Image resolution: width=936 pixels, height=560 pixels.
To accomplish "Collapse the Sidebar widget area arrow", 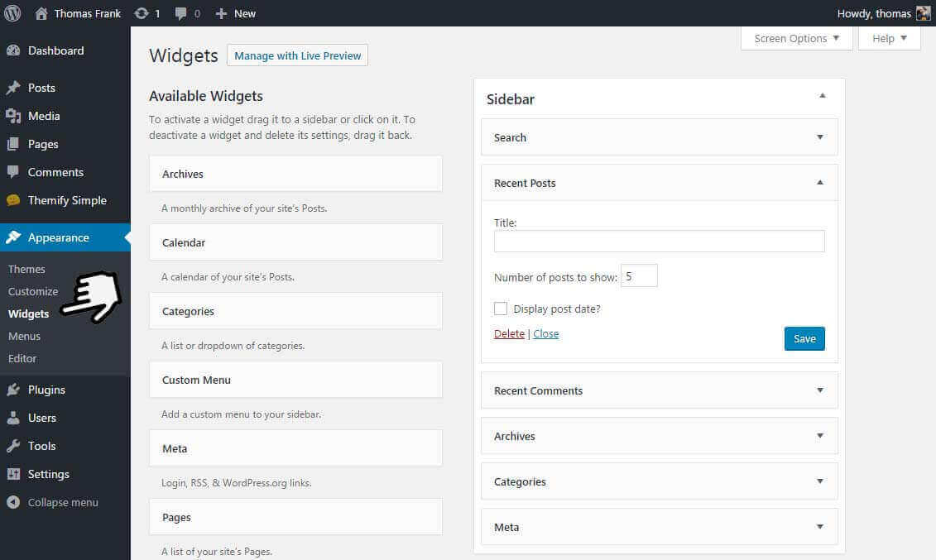I will click(x=822, y=95).
